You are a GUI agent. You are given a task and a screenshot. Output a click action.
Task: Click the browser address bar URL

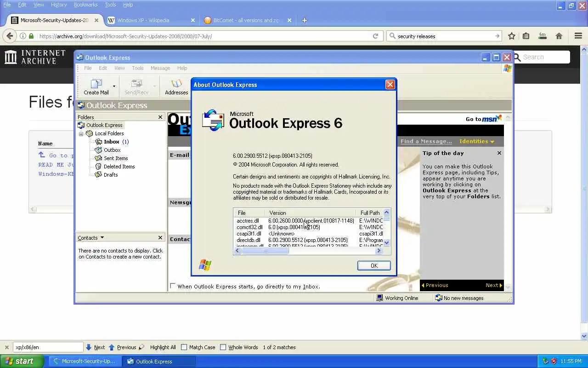pos(125,36)
